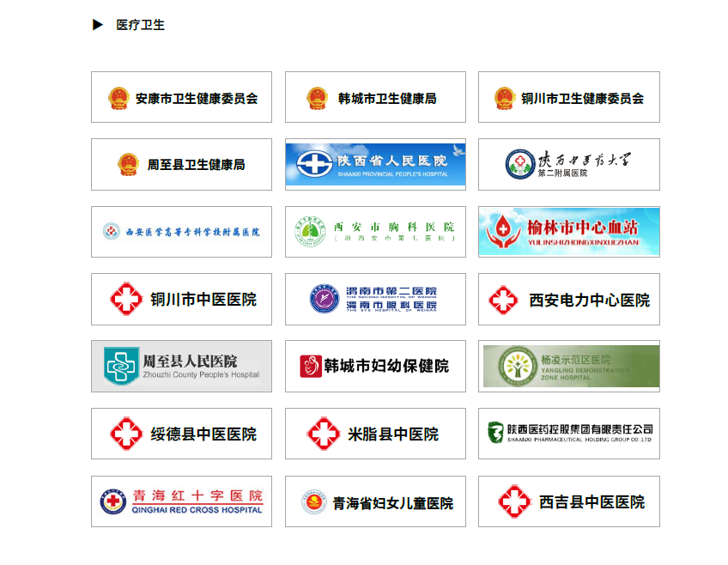
Task: Open the 铜川市卫生健康委员会 link card
Action: [x=568, y=97]
